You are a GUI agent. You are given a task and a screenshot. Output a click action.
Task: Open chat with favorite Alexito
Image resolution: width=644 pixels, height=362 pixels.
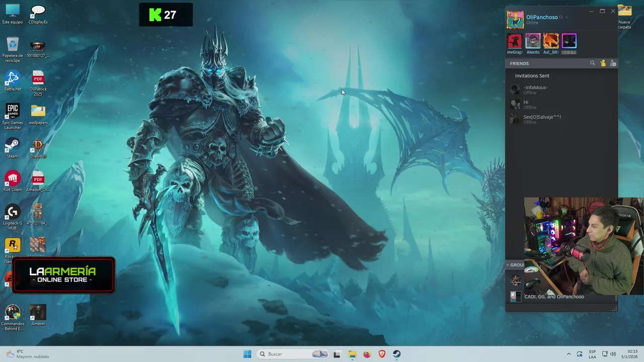coord(533,44)
